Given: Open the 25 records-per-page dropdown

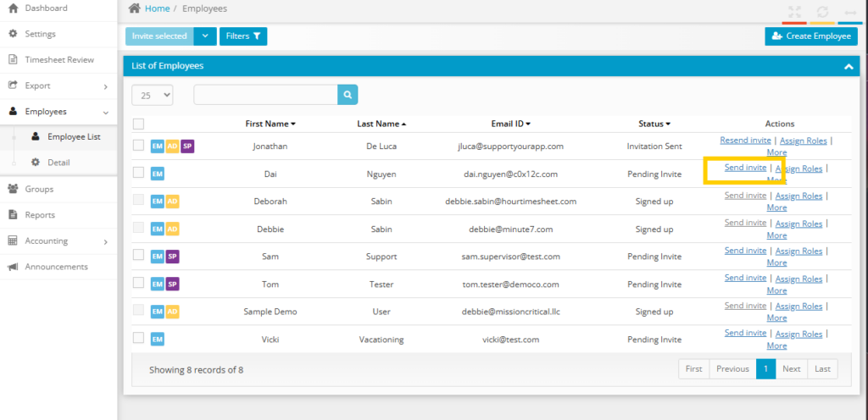Looking at the screenshot, I should tap(153, 95).
